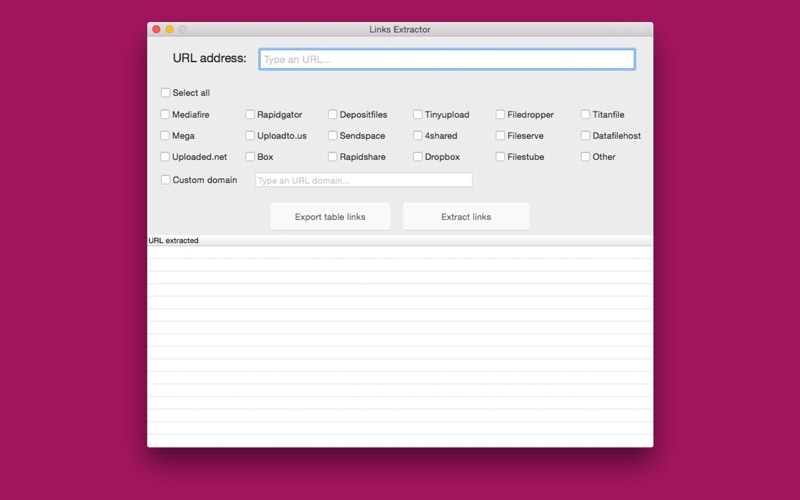Image resolution: width=800 pixels, height=500 pixels.
Task: Start extraction with Extract links button
Action: point(466,216)
